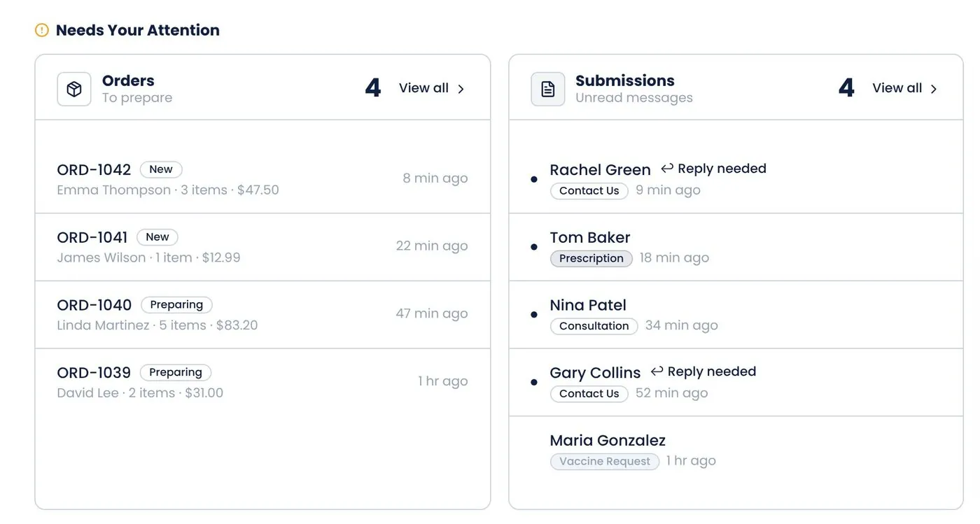This screenshot has height=524, width=980.
Task: Click the Needs Your Attention warning icon
Action: click(x=42, y=30)
